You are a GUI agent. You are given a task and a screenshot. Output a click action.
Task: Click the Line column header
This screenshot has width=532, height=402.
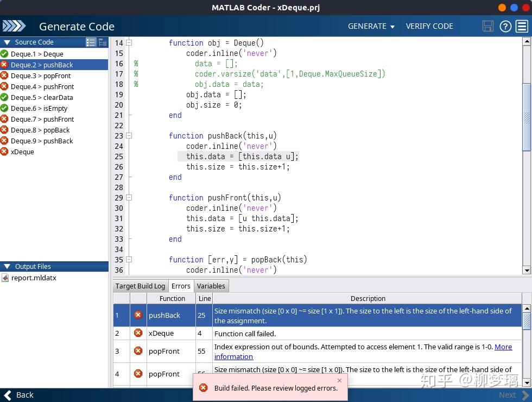204,298
